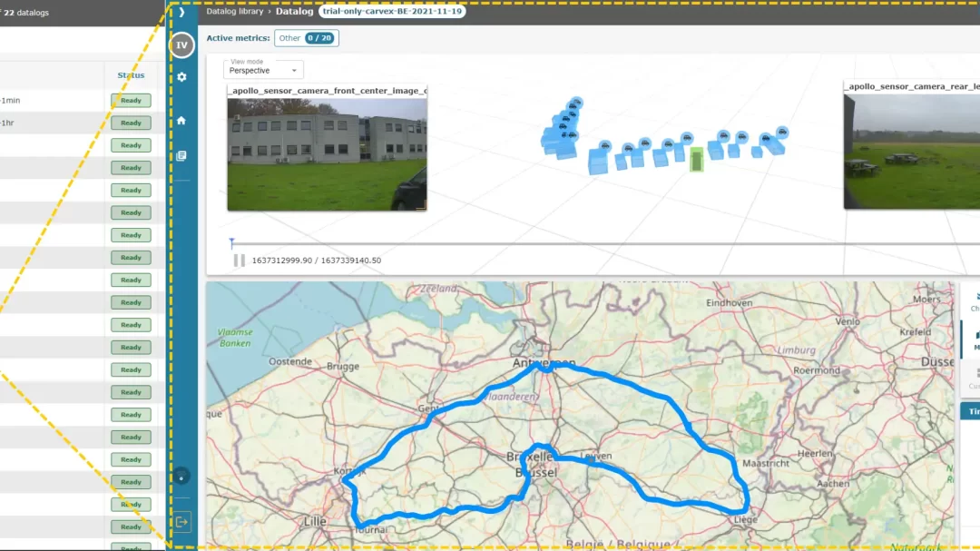Click the logout icon in the sidebar
Screen dimensions: 980x551
click(181, 522)
